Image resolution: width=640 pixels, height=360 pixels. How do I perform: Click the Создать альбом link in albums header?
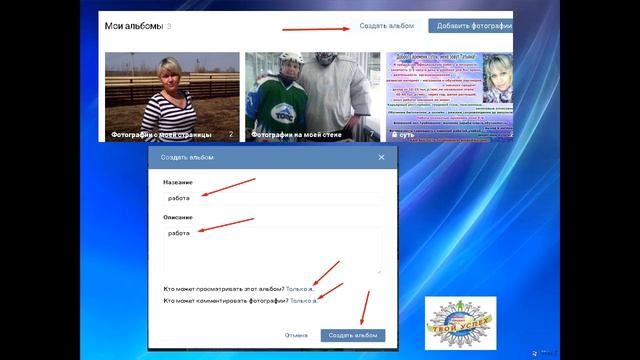point(387,26)
